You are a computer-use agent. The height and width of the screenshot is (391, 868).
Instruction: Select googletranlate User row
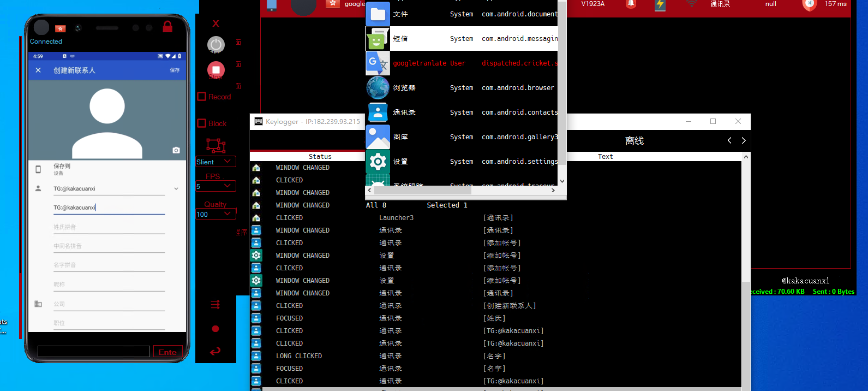pyautogui.click(x=462, y=63)
